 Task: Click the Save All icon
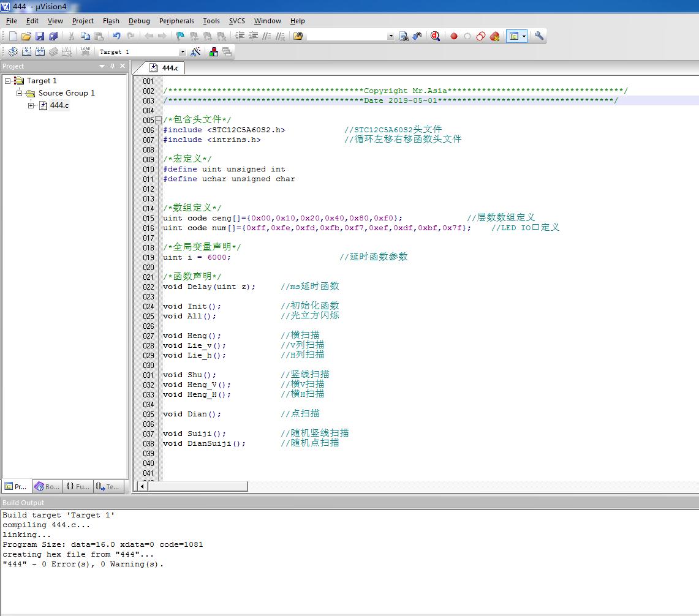[53, 36]
